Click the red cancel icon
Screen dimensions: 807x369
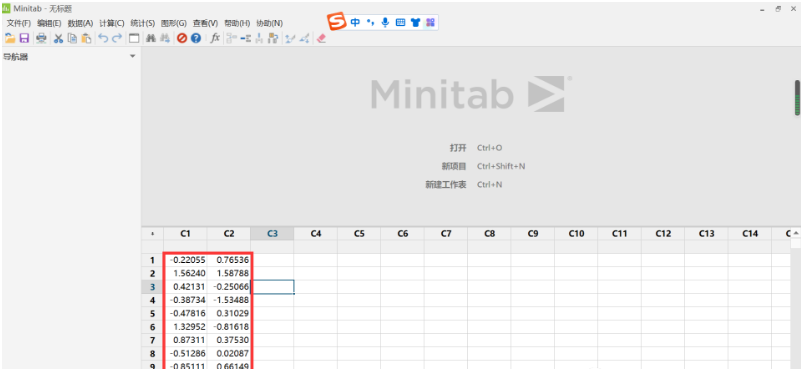[x=182, y=38]
